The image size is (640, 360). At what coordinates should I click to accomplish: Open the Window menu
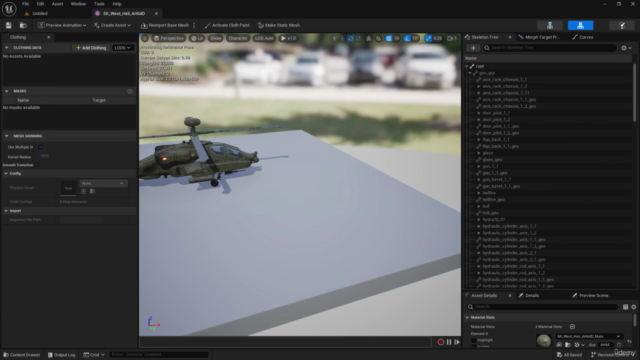[x=78, y=4]
